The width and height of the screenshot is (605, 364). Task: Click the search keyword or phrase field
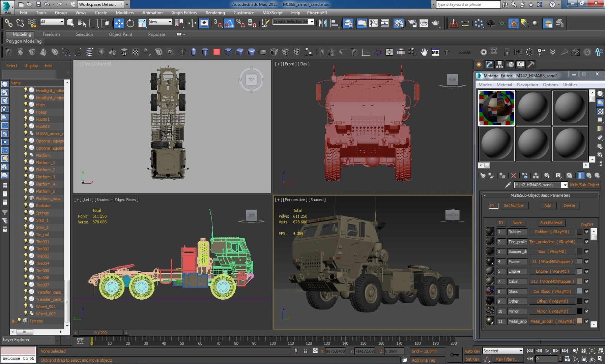(468, 4)
